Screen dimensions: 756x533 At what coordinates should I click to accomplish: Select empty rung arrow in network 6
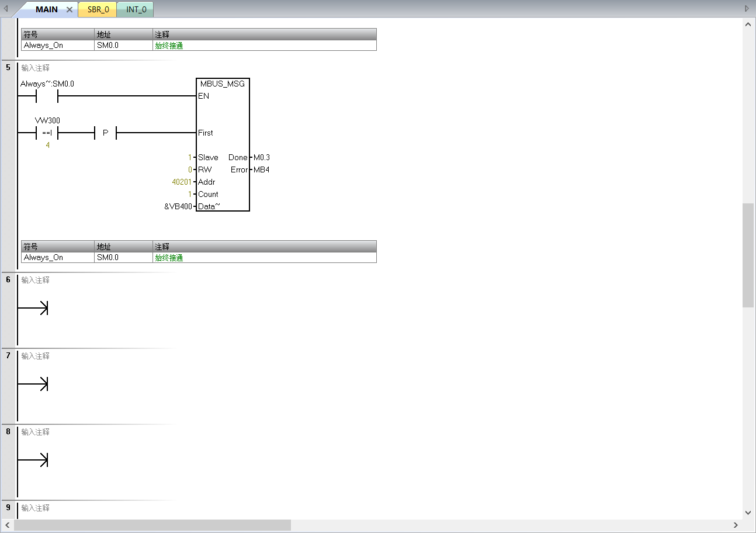coord(33,308)
